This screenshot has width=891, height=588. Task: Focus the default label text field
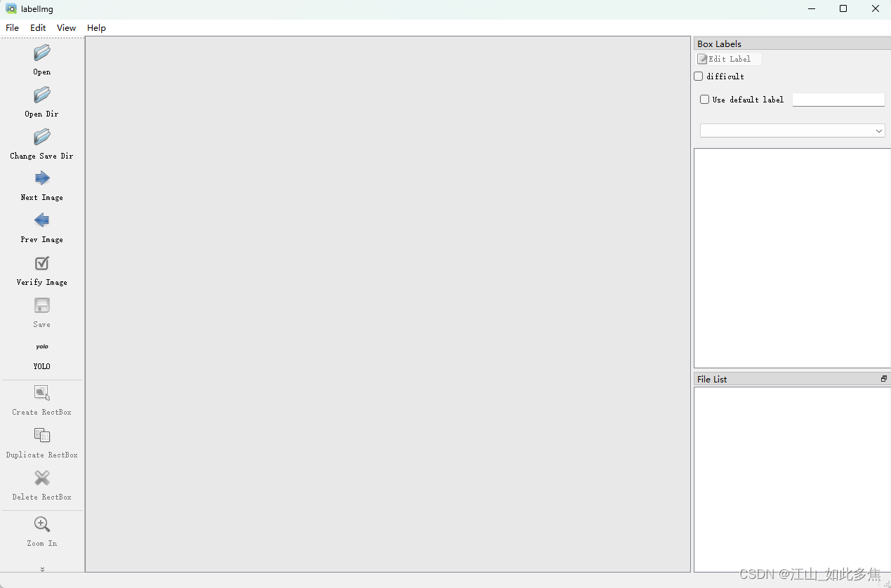point(838,100)
